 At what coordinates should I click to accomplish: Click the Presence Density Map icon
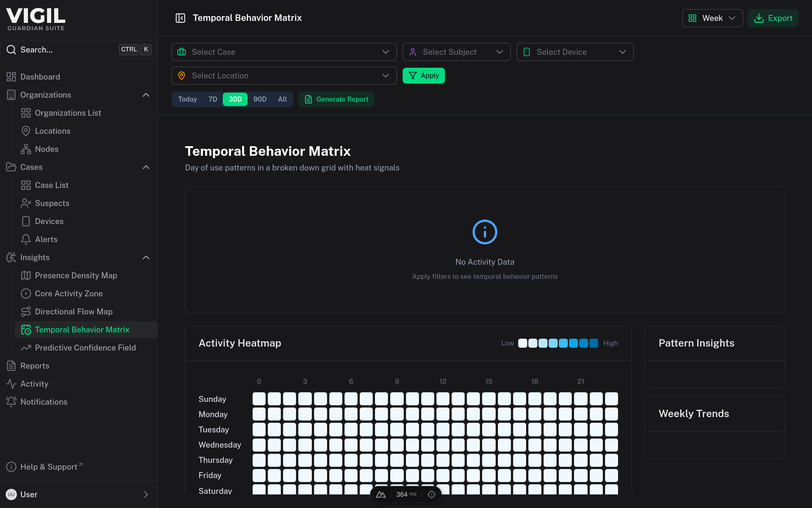26,275
